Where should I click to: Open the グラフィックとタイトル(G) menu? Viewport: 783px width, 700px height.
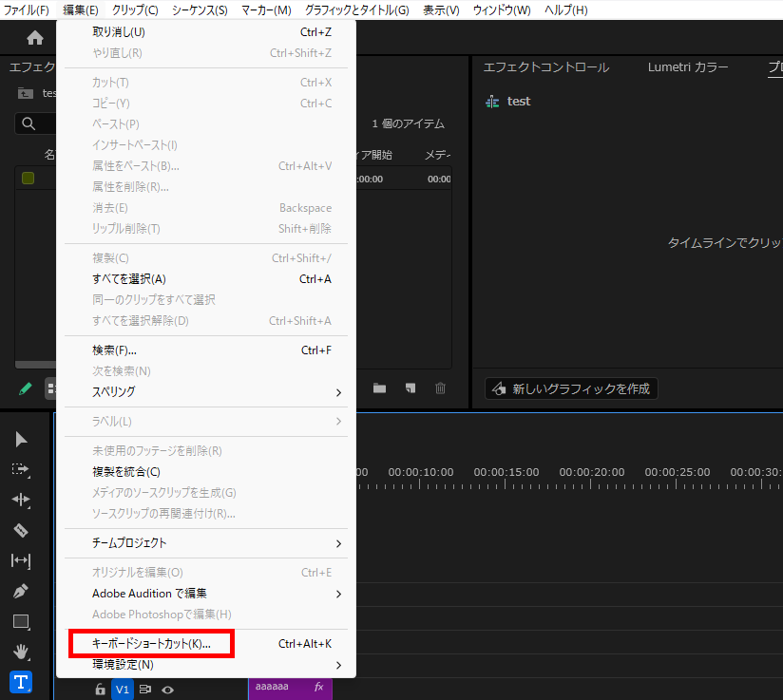coord(357,10)
